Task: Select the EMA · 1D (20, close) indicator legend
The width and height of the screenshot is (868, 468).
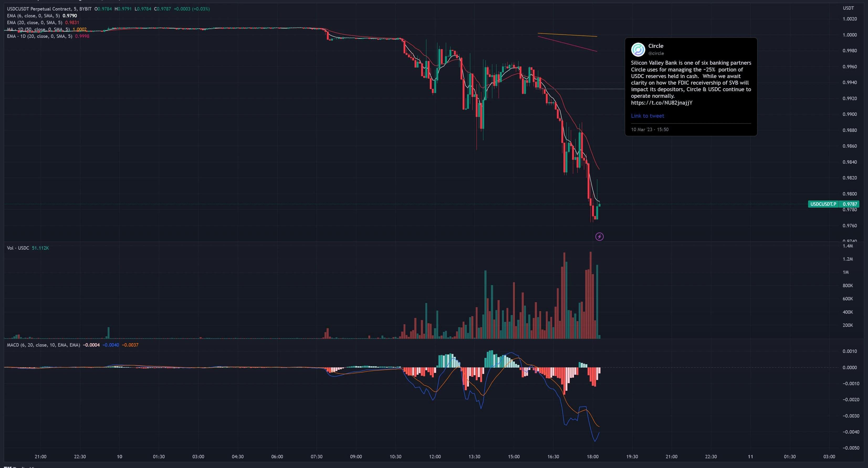Action: point(39,36)
